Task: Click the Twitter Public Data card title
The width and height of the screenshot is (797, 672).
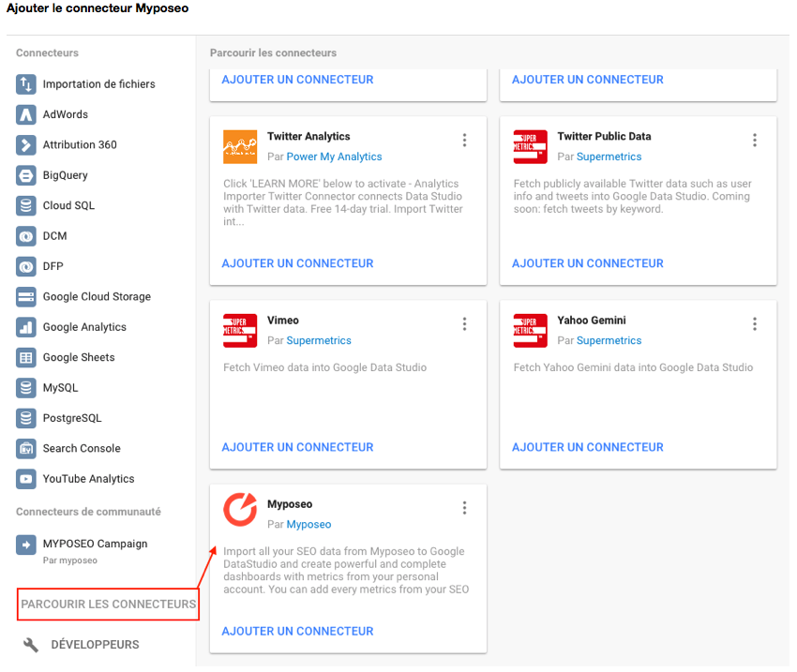Action: pos(605,137)
